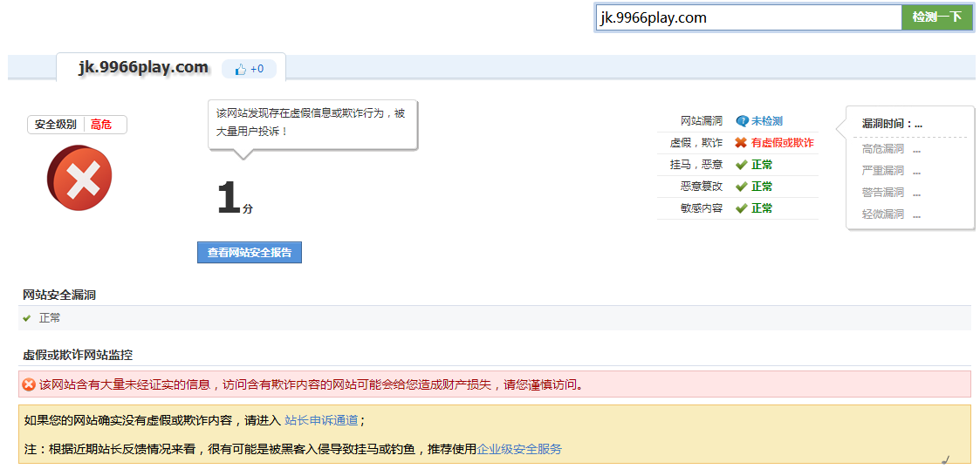Click the 漏洞时间 heading in side panel
This screenshot has height=469, width=980.
(x=892, y=124)
